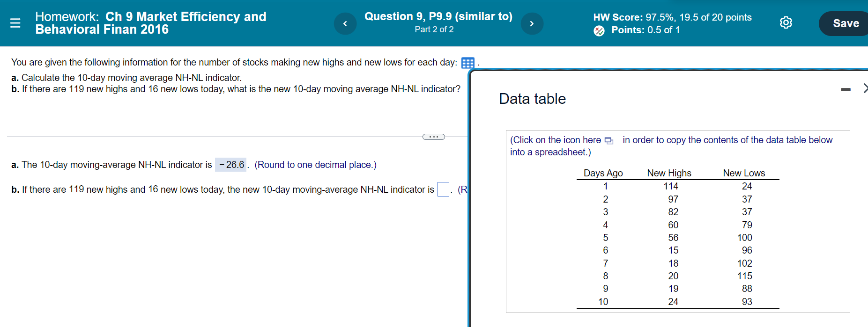Click the 'Part 2 of 2' label

point(434,29)
